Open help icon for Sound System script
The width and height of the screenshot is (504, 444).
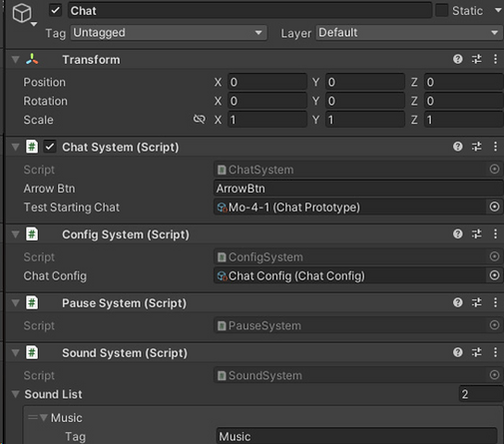(x=458, y=352)
